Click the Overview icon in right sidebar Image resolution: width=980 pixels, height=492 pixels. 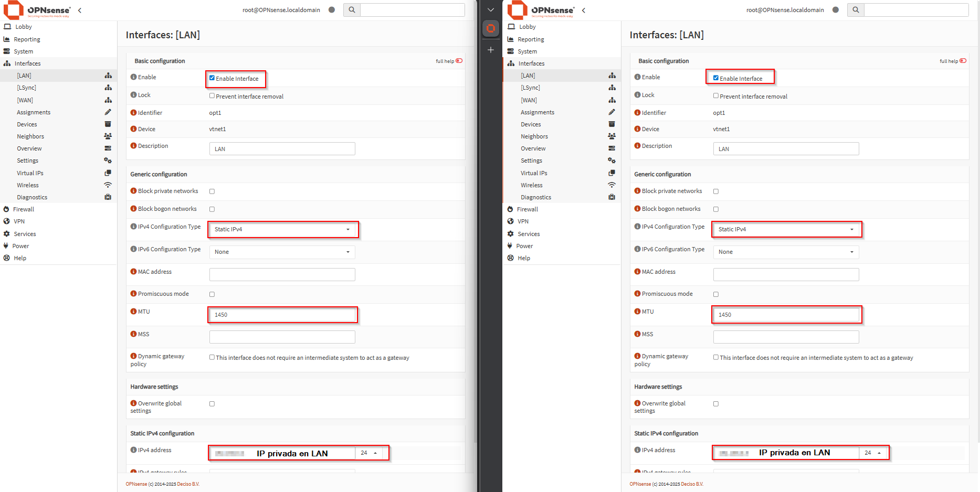612,148
